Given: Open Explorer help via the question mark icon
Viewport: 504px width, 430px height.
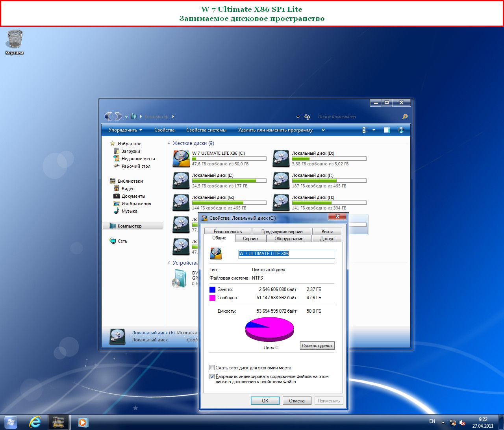Looking at the screenshot, I should [x=401, y=130].
